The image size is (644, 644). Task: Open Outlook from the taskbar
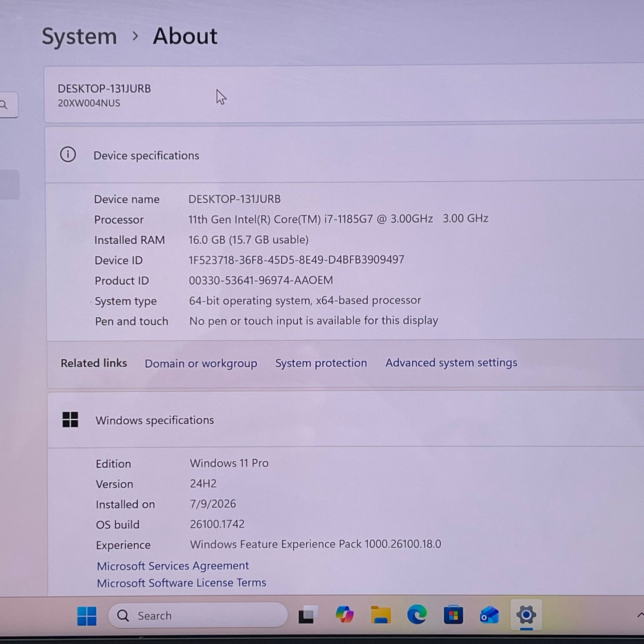coord(489,615)
